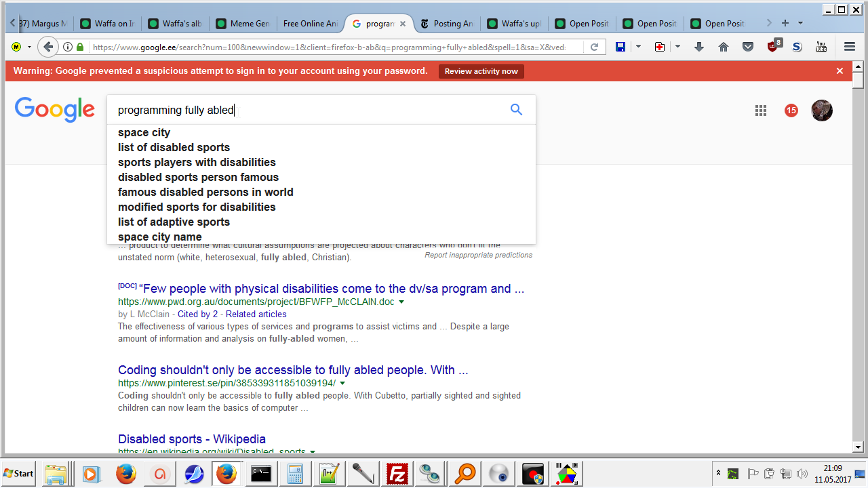
Task: Click the page scrollbar down arrow
Action: pyautogui.click(x=858, y=447)
